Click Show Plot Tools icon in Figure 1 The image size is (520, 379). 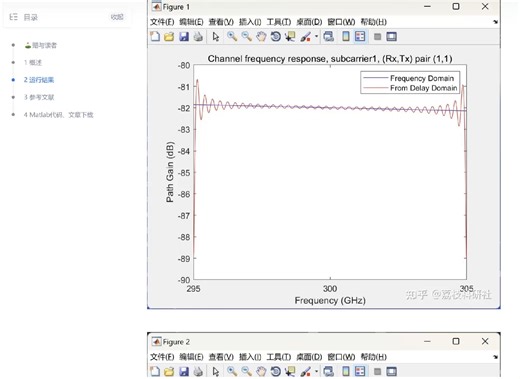point(391,36)
